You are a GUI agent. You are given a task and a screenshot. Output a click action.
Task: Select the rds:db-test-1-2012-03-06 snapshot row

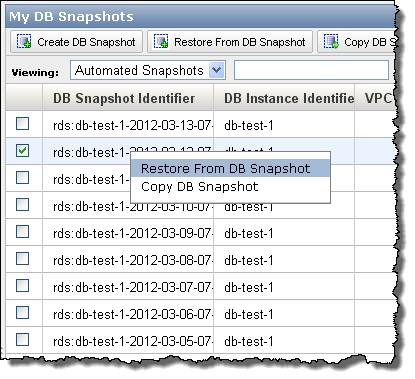200,314
